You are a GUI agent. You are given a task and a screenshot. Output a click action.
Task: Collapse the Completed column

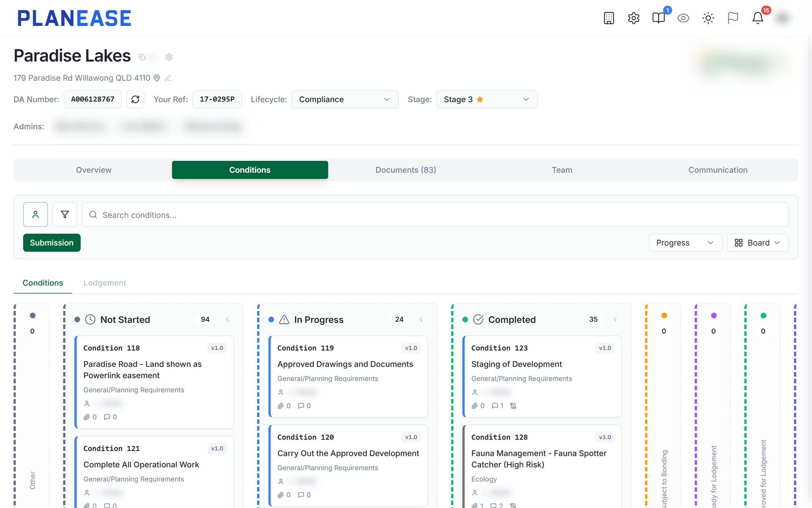click(615, 319)
